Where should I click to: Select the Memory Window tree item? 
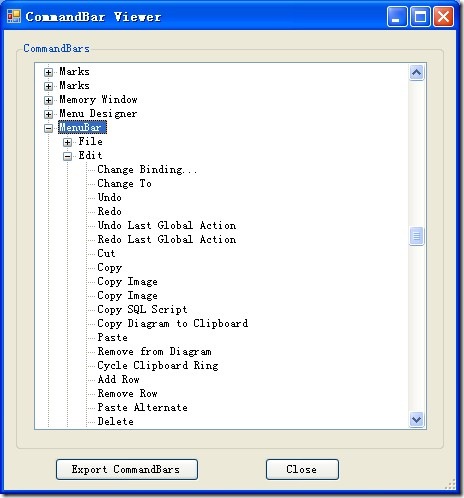(98, 99)
